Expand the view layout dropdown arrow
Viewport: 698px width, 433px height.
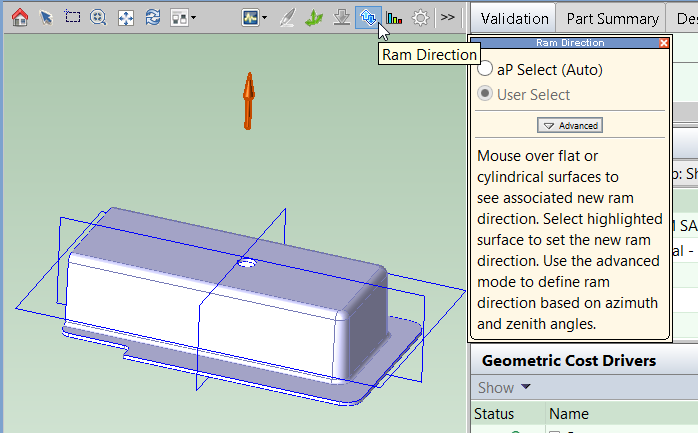tap(193, 17)
